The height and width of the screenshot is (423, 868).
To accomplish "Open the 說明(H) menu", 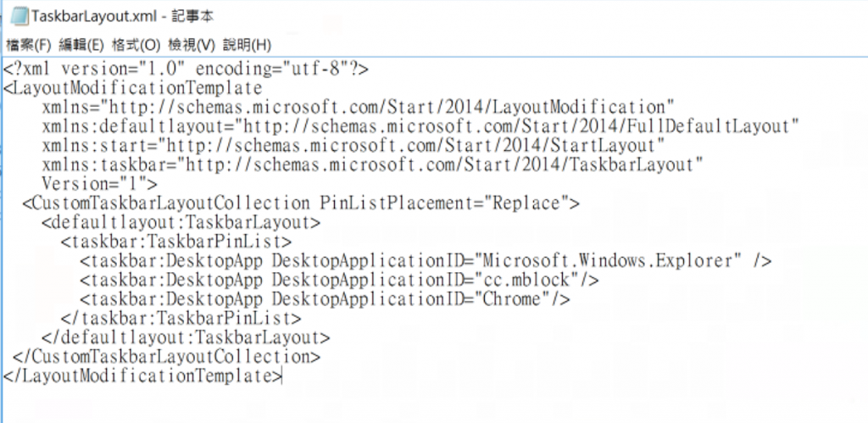I will pyautogui.click(x=247, y=45).
